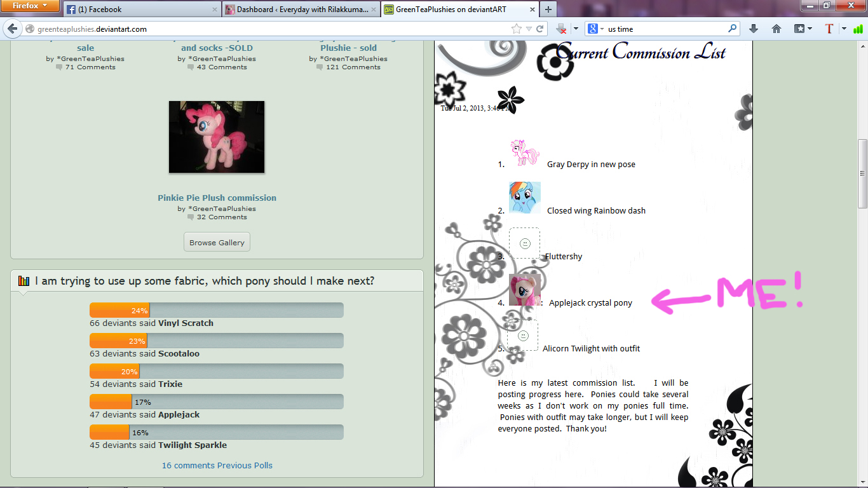Click the Browse Gallery button
Viewport: 868px width, 488px height.
pos(217,242)
